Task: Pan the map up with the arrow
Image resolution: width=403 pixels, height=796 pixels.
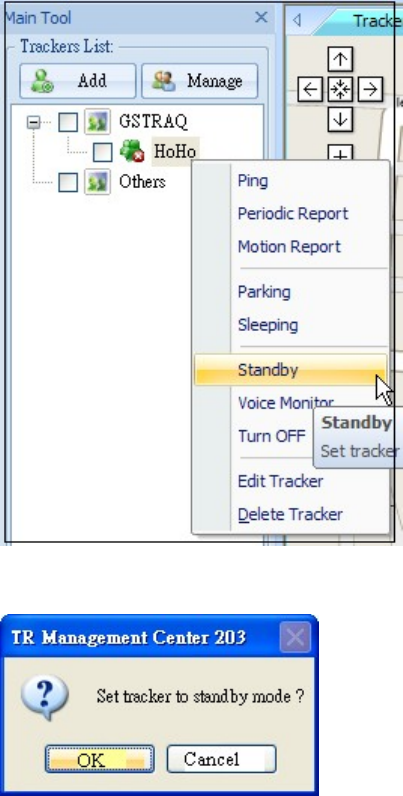Action: (x=340, y=60)
